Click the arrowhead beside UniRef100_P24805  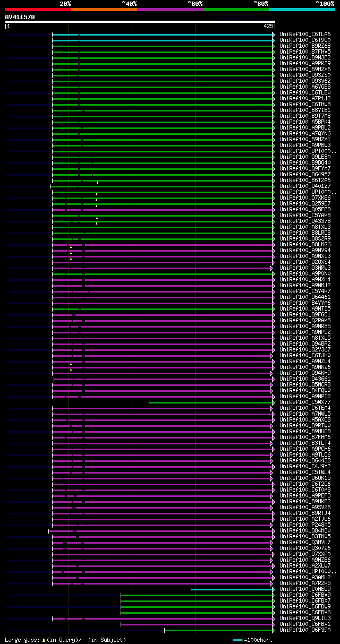click(x=274, y=525)
